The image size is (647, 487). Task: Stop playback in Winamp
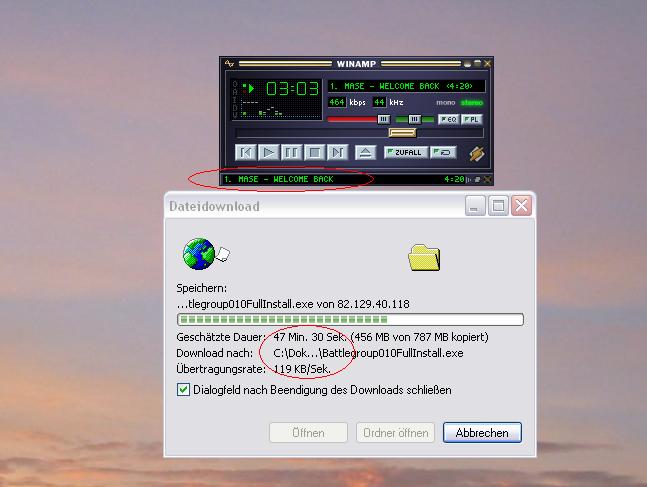pyautogui.click(x=314, y=153)
